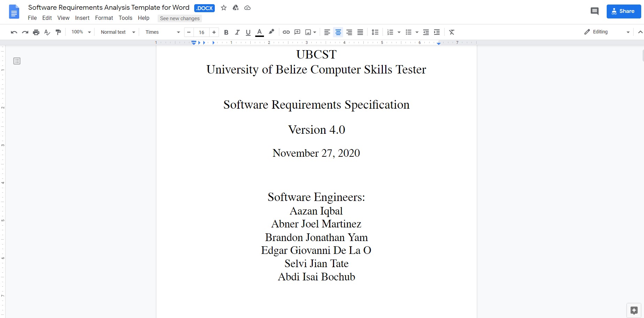The width and height of the screenshot is (644, 318).
Task: Open the text color picker
Action: pos(259,32)
